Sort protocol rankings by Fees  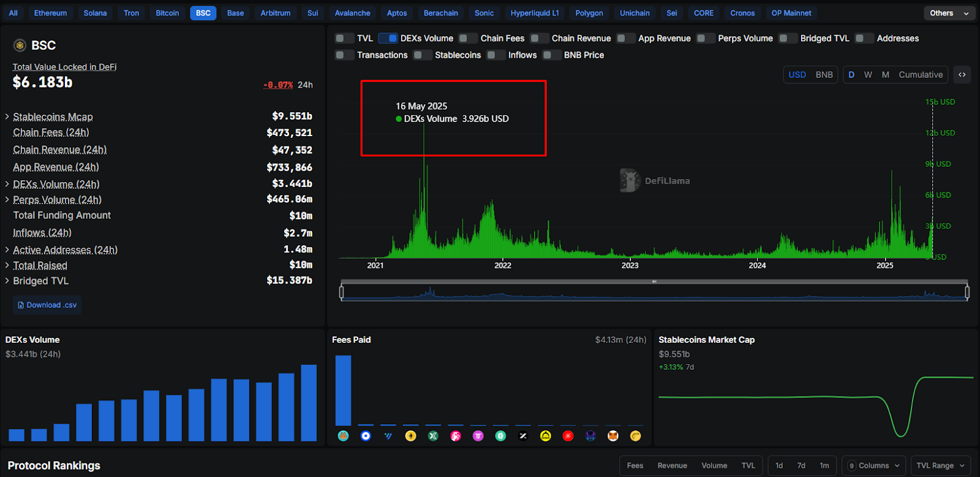tap(635, 466)
